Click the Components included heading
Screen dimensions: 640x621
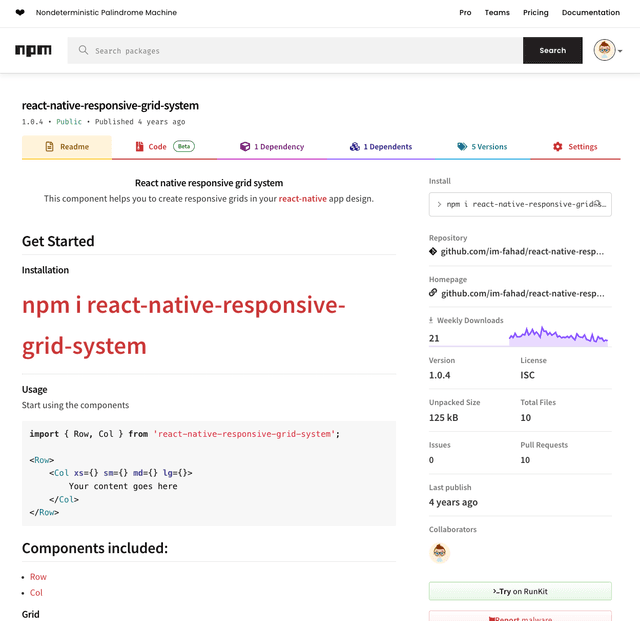(x=95, y=548)
